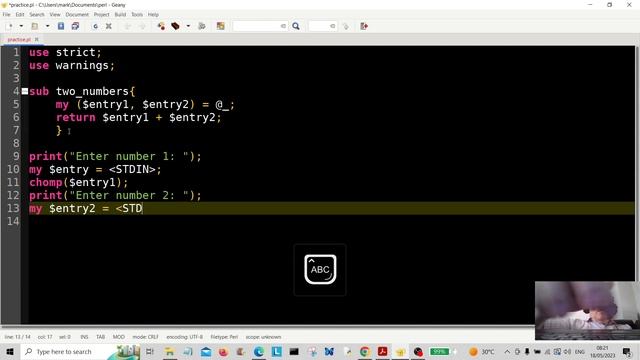
Task: Open the New file template dropdown arrow
Action: pyautogui.click(x=21, y=26)
